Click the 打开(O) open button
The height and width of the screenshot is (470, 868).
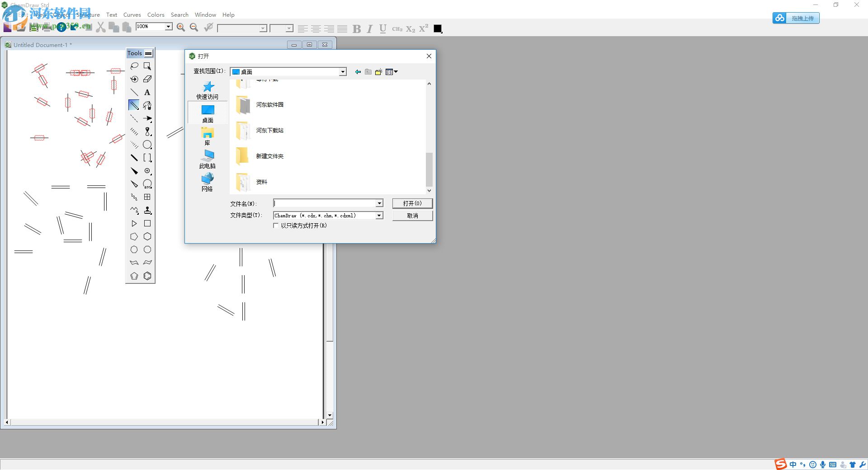(x=412, y=203)
